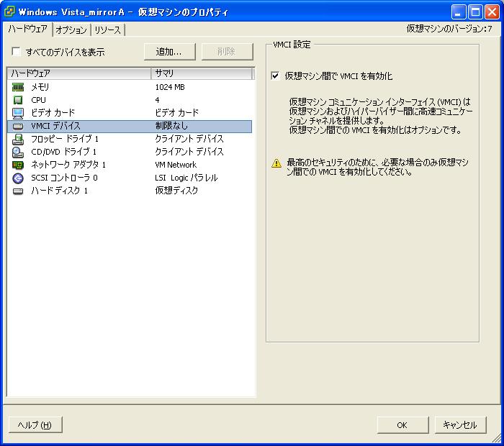The width and height of the screenshot is (504, 446).
Task: Click the SCSI コントローラ 0 icon
Action: pyautogui.click(x=18, y=178)
